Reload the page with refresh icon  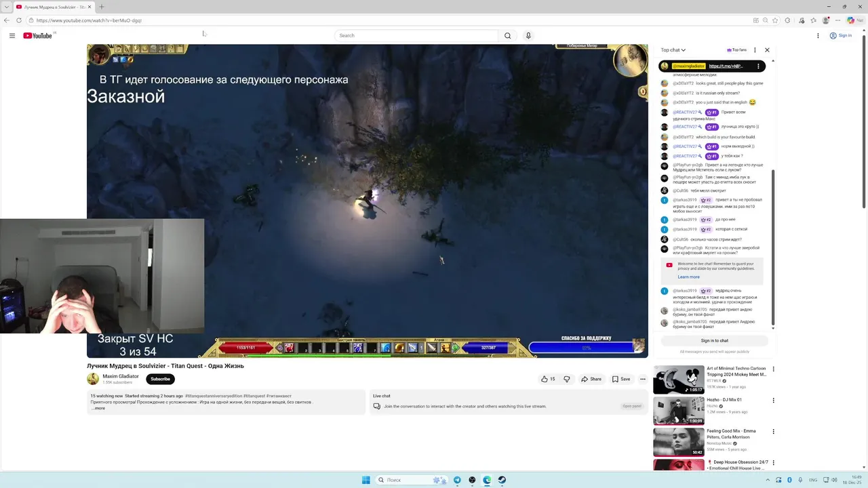point(18,20)
